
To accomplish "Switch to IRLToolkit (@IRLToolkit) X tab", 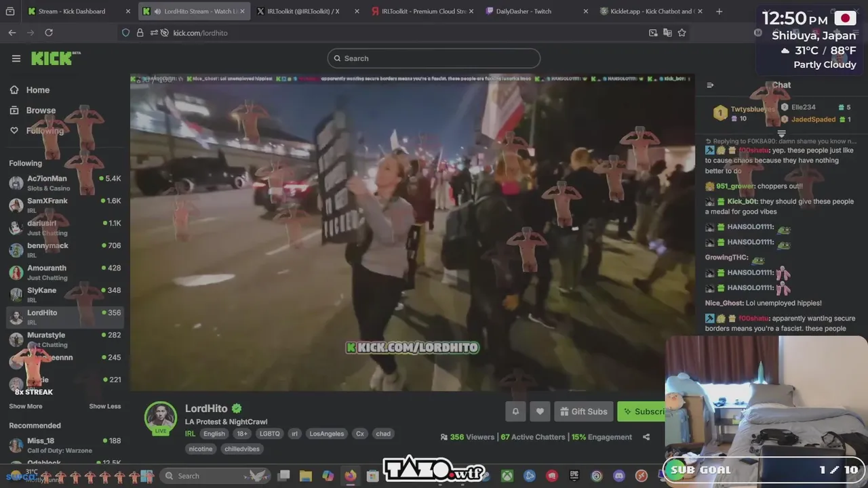I will click(x=308, y=12).
